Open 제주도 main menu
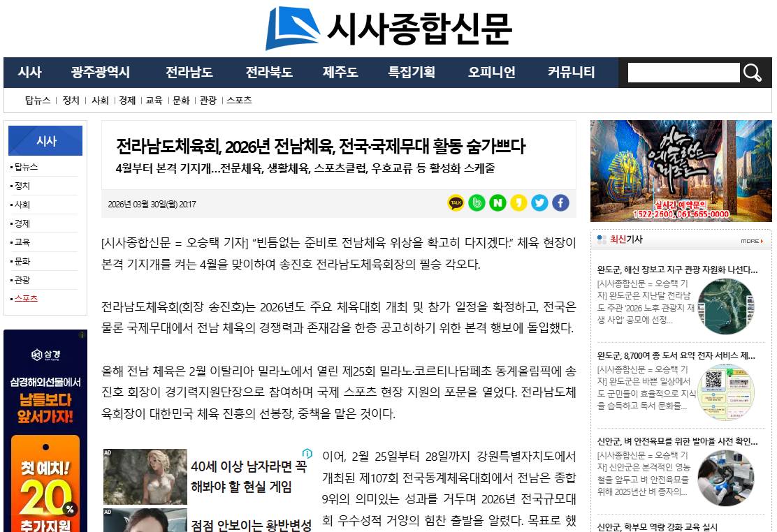 340,73
